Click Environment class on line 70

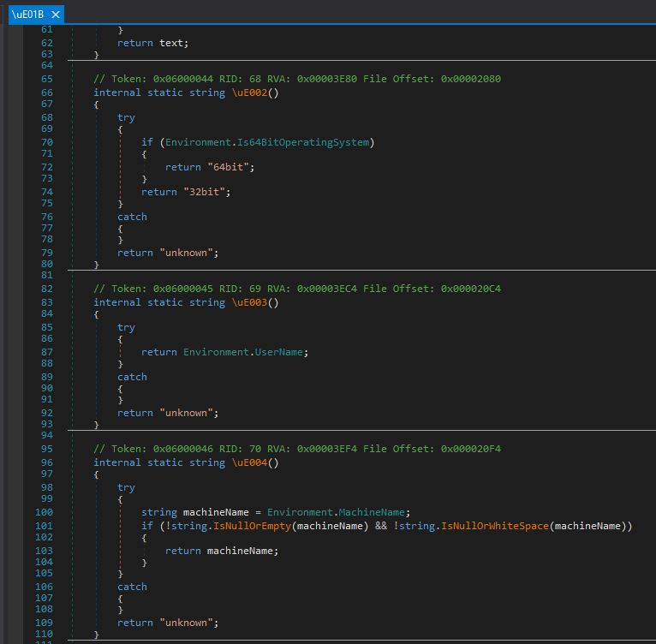point(199,142)
